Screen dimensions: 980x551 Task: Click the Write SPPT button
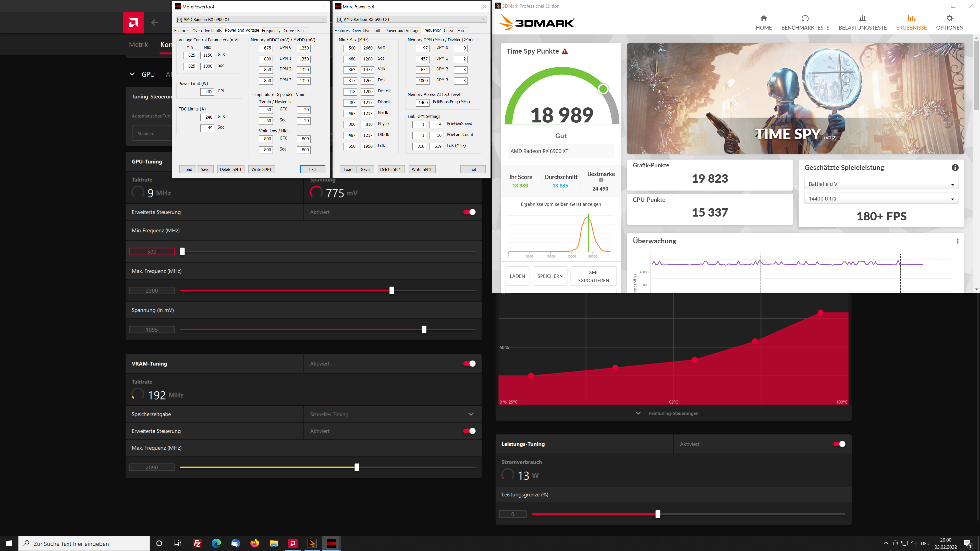click(261, 169)
